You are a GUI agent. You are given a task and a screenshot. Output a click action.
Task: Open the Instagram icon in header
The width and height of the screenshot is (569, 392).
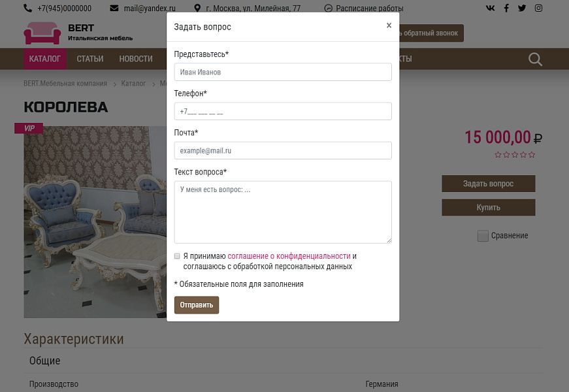coord(538,8)
